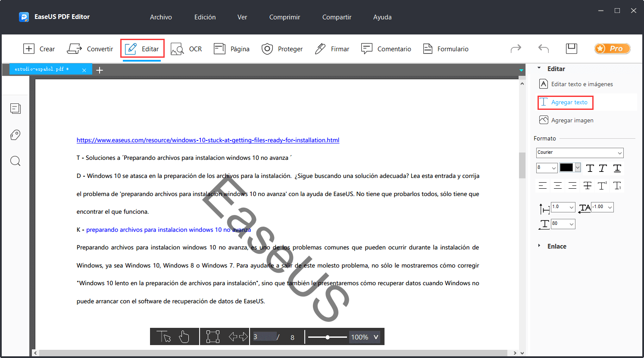Open the Ayuda menu
The height and width of the screenshot is (358, 644).
pos(382,17)
